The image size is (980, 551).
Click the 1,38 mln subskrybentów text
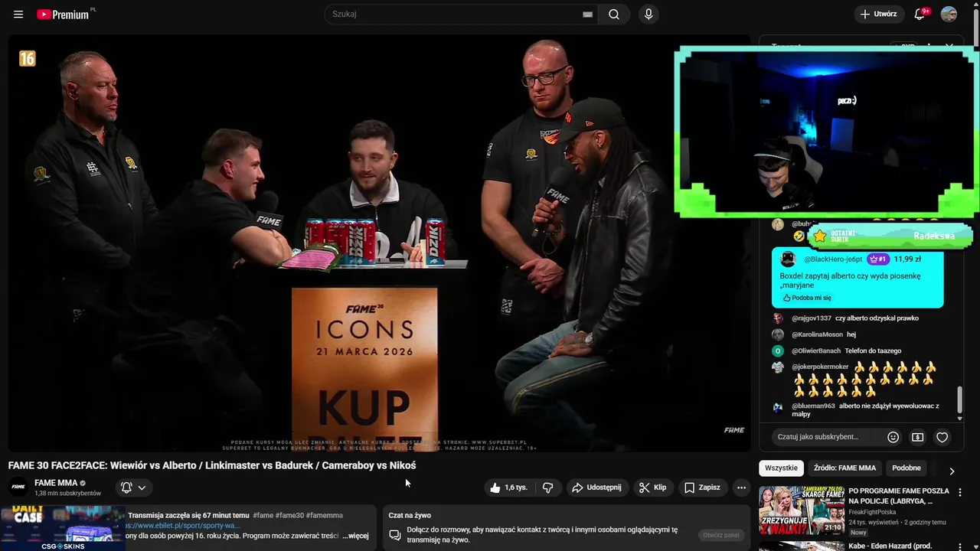point(67,494)
